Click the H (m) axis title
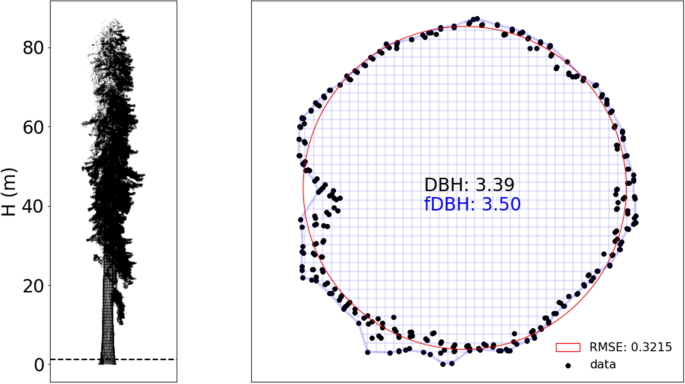 tap(9, 192)
